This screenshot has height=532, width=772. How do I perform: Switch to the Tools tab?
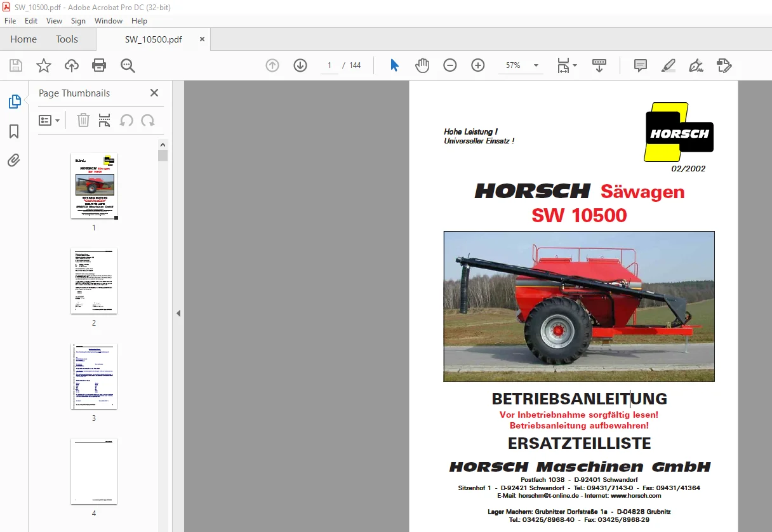[67, 39]
